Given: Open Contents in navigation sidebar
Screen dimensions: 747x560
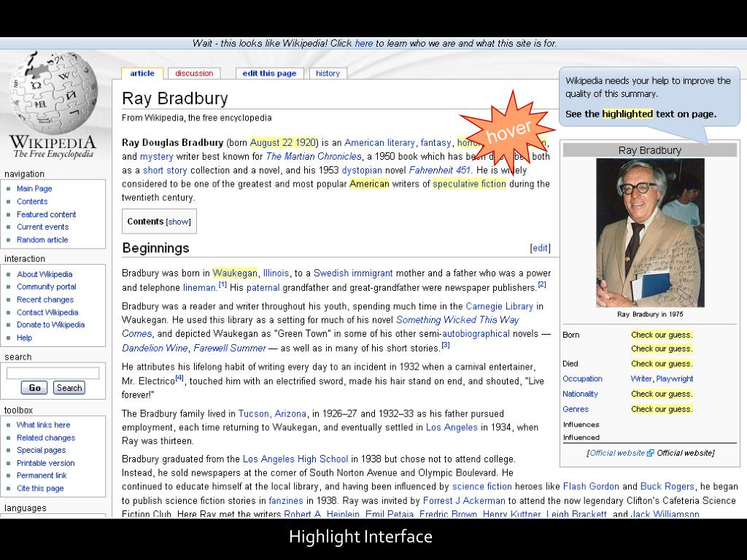Looking at the screenshot, I should click(32, 201).
